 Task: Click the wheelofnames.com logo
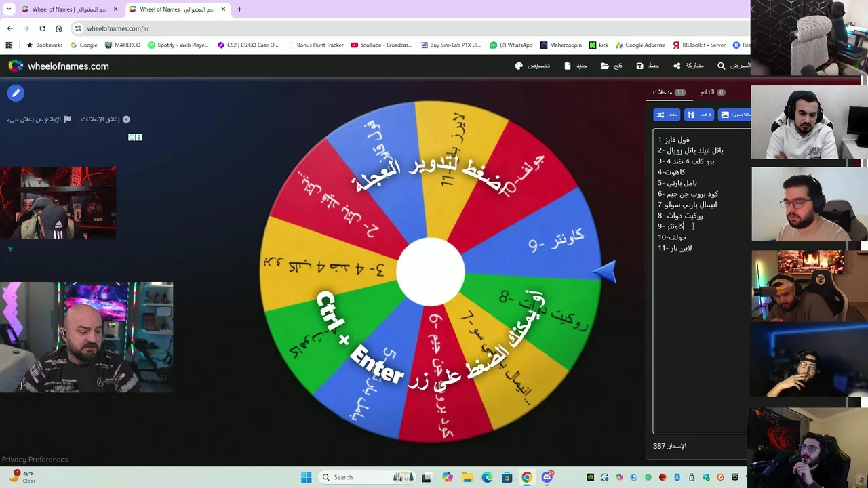point(58,66)
